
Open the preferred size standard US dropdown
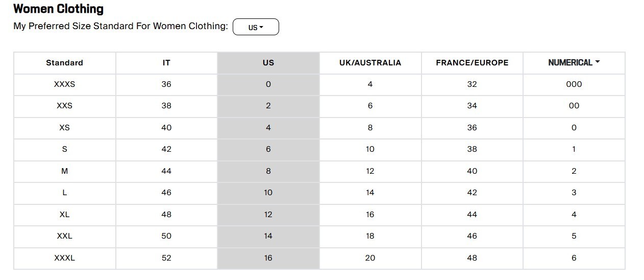pos(256,27)
